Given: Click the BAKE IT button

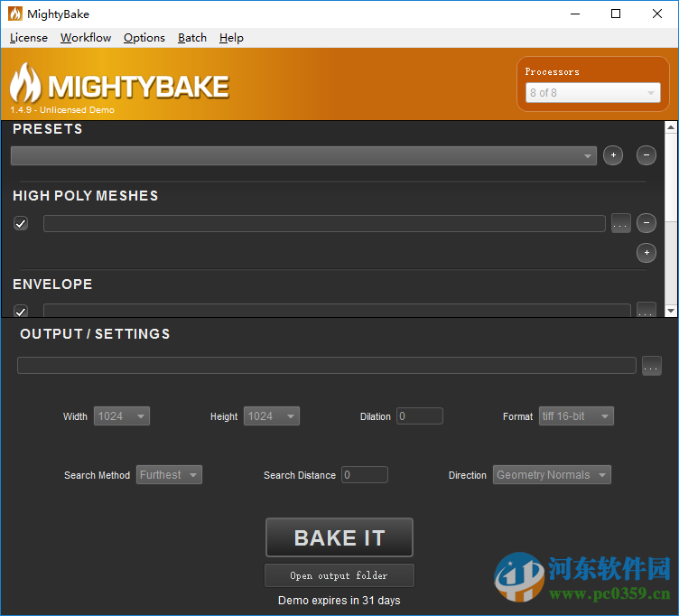Looking at the screenshot, I should point(339,537).
